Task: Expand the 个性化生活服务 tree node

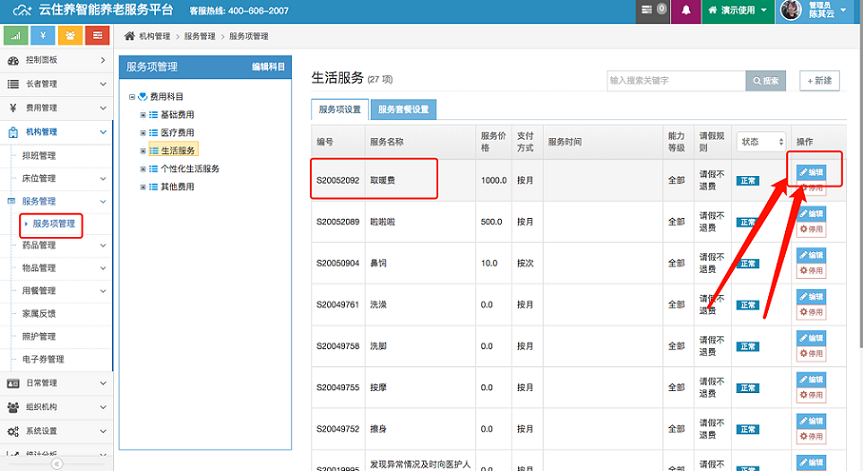Action: [x=142, y=169]
